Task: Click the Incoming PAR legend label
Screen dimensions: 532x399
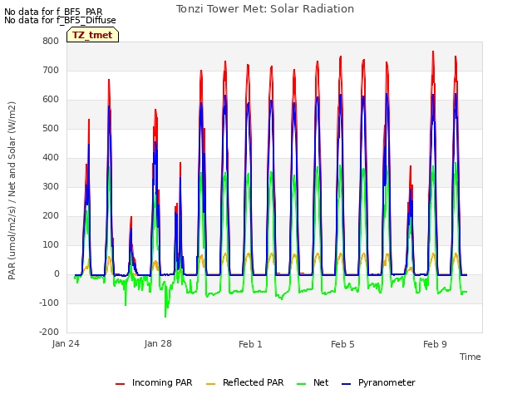Action: tap(162, 382)
